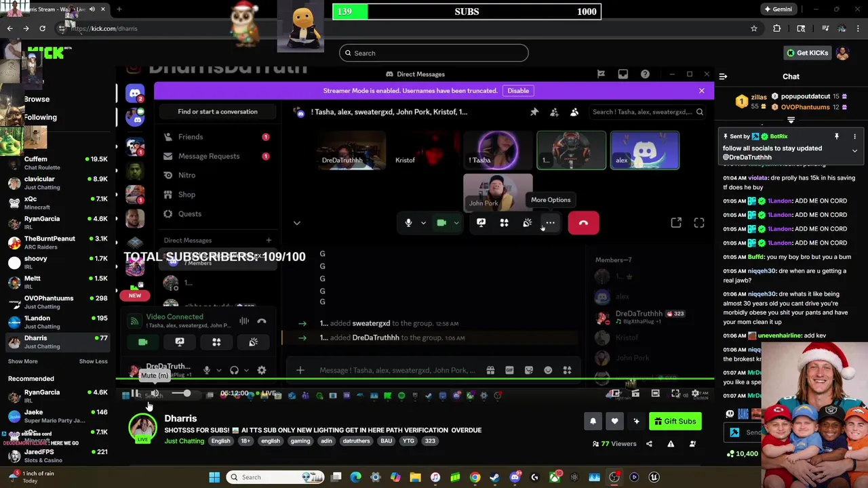This screenshot has height=488, width=868.
Task: Add attachment with the plus button
Action: tap(300, 370)
